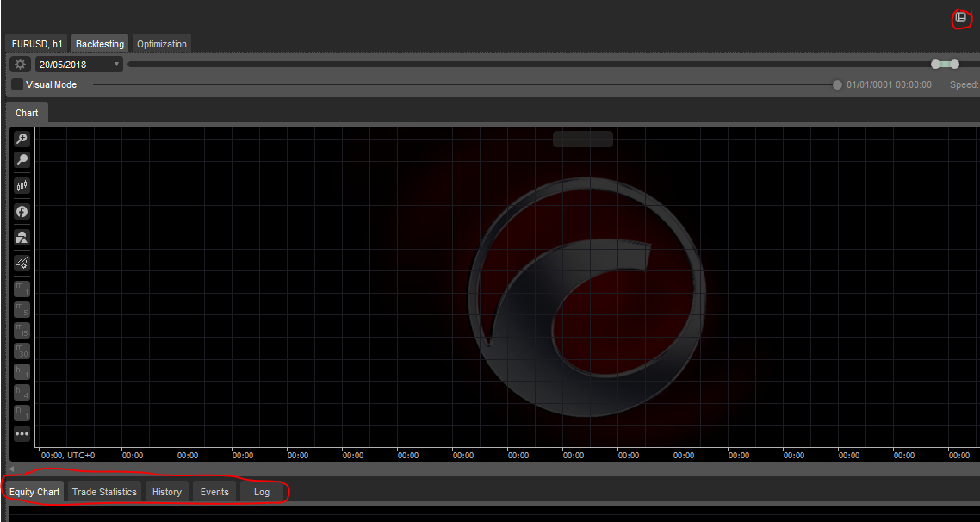Select the Chart tab
Screen dimensions: 980x522
pos(27,113)
